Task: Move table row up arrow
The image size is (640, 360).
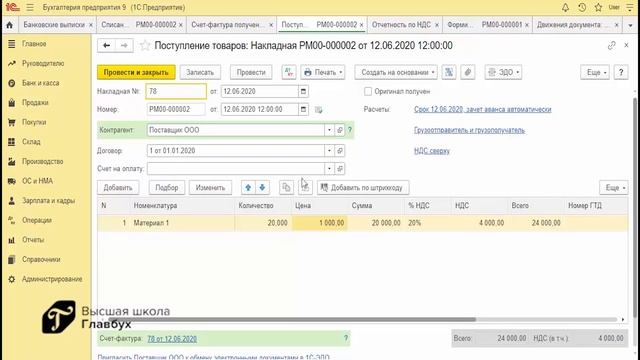Action: pos(248,188)
